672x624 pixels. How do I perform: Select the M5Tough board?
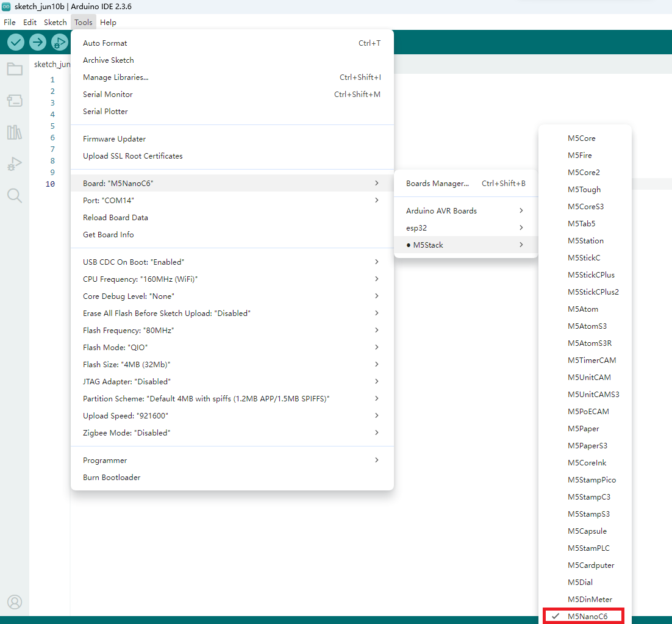[x=585, y=190]
